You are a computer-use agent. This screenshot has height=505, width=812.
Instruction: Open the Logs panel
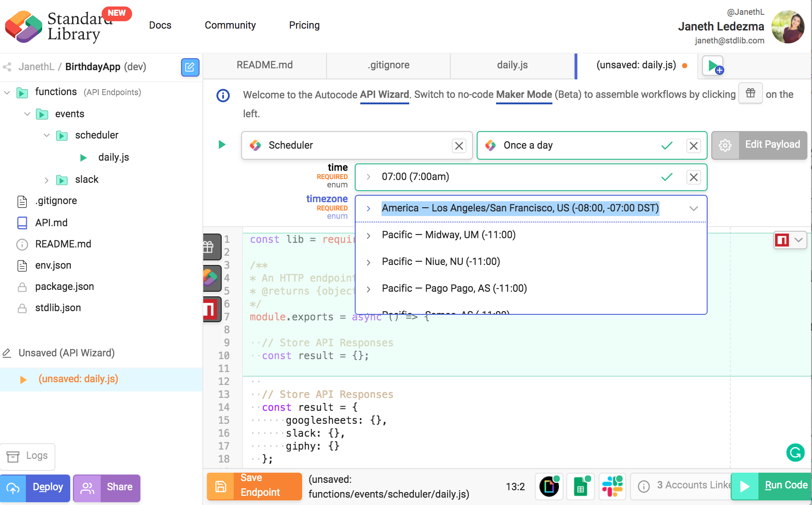pyautogui.click(x=28, y=457)
